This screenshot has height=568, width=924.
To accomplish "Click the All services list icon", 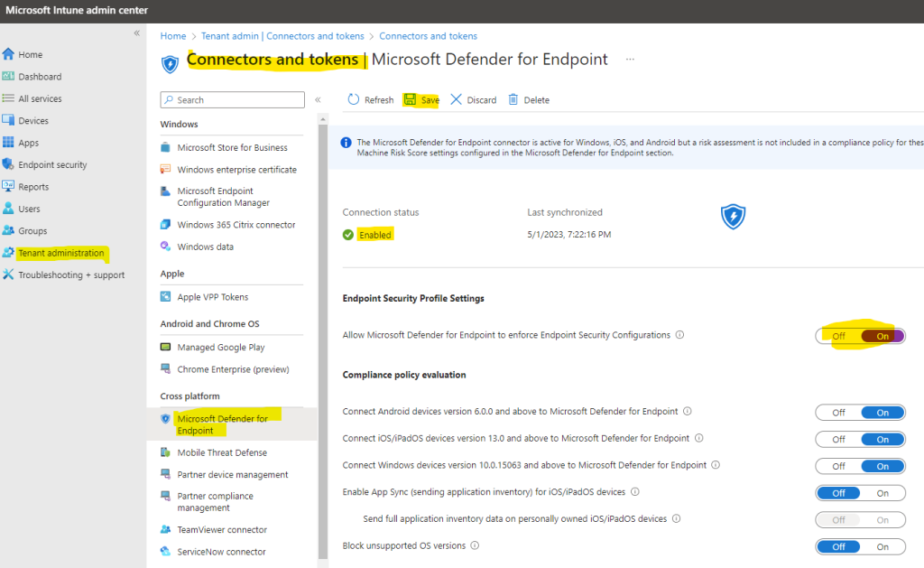I will coord(8,98).
